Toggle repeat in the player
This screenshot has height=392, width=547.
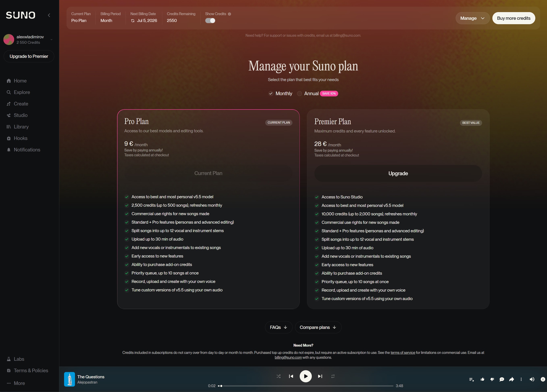point(333,376)
